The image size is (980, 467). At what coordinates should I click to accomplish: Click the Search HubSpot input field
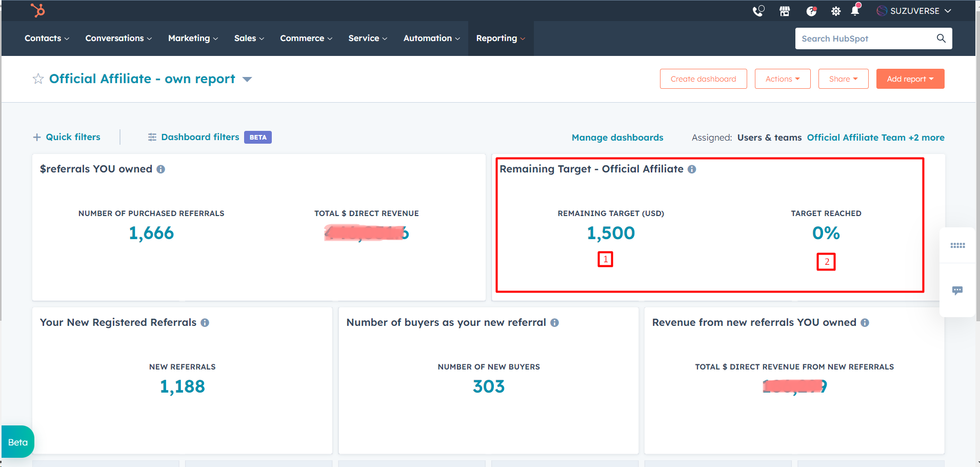pos(867,38)
